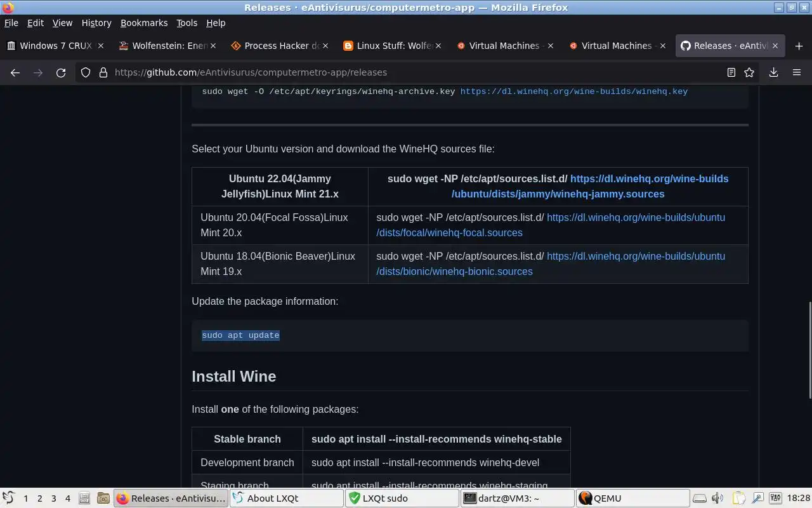Image resolution: width=812 pixels, height=508 pixels.
Task: Click the taskbar clock showing 18:28
Action: pos(799,498)
